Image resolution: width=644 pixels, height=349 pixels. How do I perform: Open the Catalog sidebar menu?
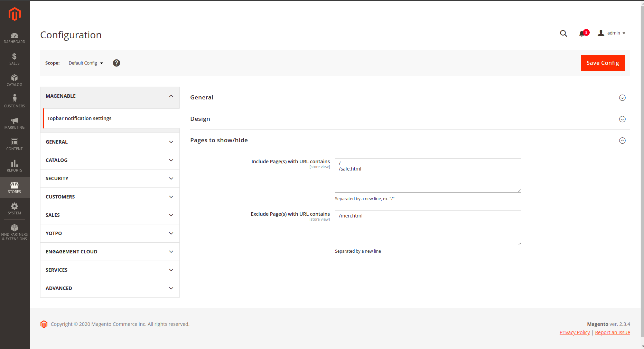pyautogui.click(x=15, y=80)
